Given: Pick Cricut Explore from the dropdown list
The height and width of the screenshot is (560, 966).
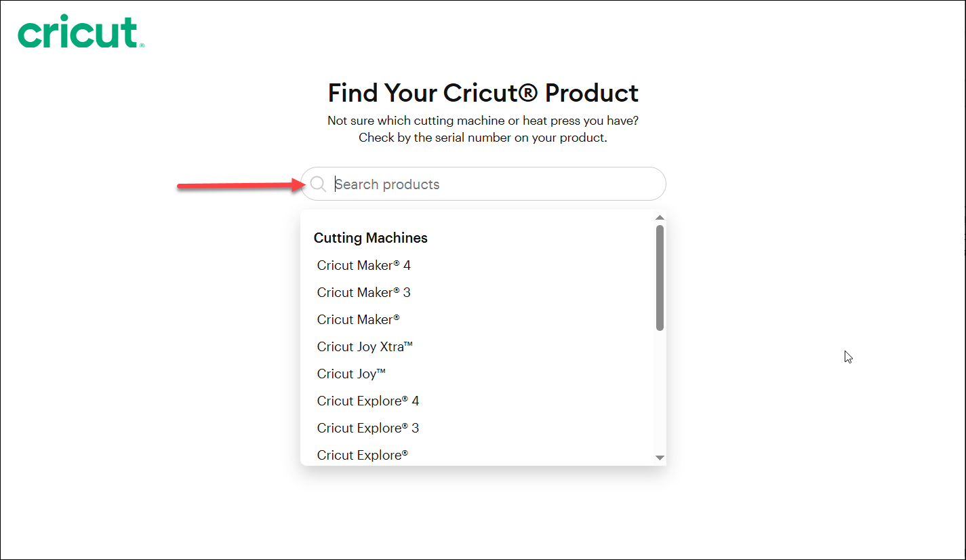Looking at the screenshot, I should tap(363, 455).
